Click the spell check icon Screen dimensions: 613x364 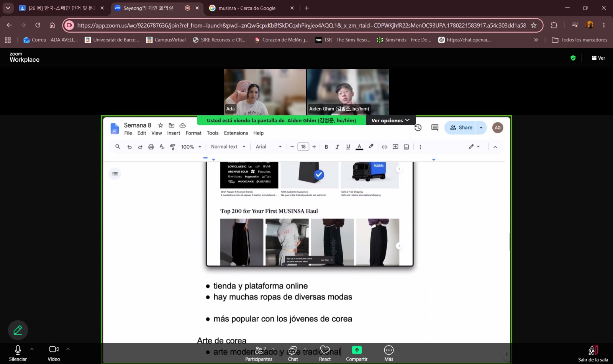[x=162, y=147]
